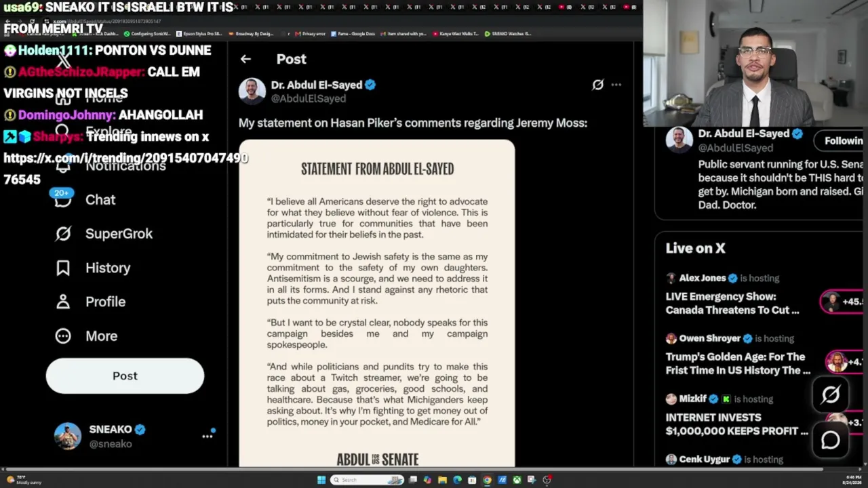Click the Dr. Abdul El-Sayed author name
Image resolution: width=868 pixels, height=488 pixels.
click(x=317, y=85)
